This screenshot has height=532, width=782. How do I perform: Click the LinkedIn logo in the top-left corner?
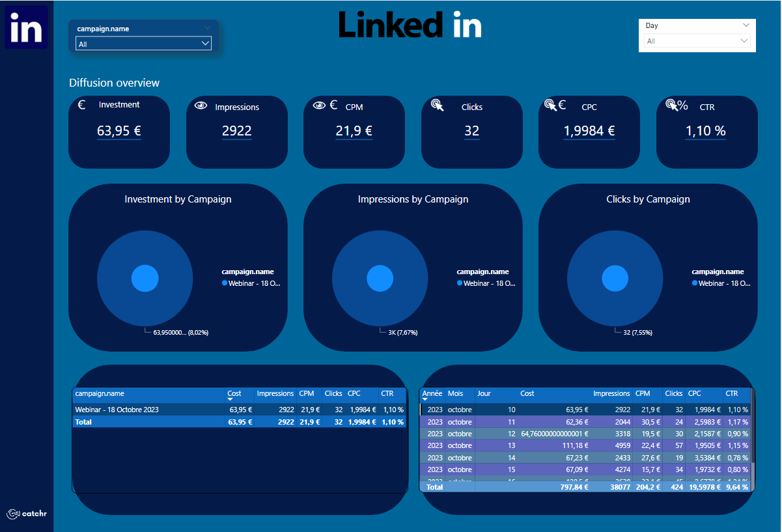point(26,27)
